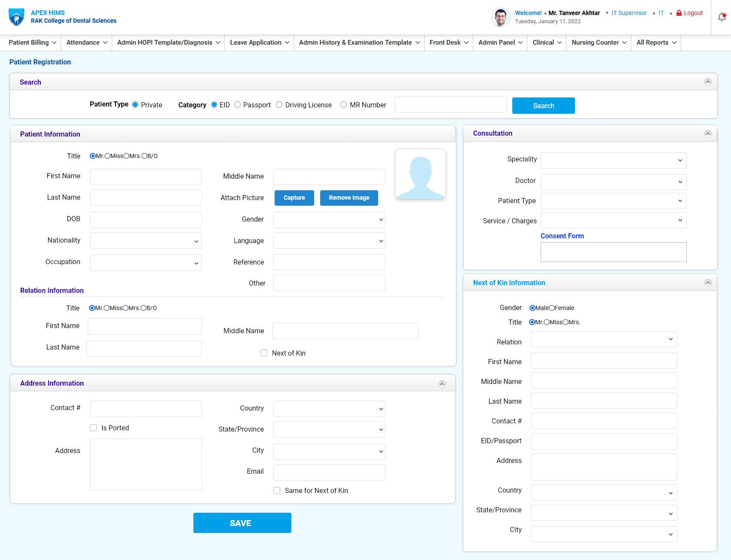Open the Admin Panel menu
The image size is (731, 560).
click(500, 43)
